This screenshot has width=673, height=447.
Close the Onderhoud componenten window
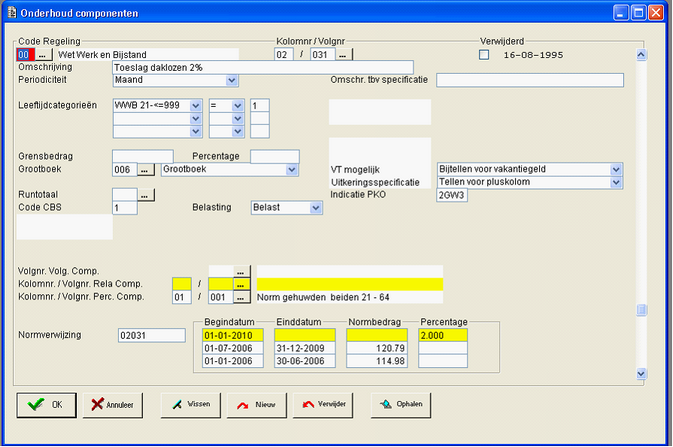point(656,13)
